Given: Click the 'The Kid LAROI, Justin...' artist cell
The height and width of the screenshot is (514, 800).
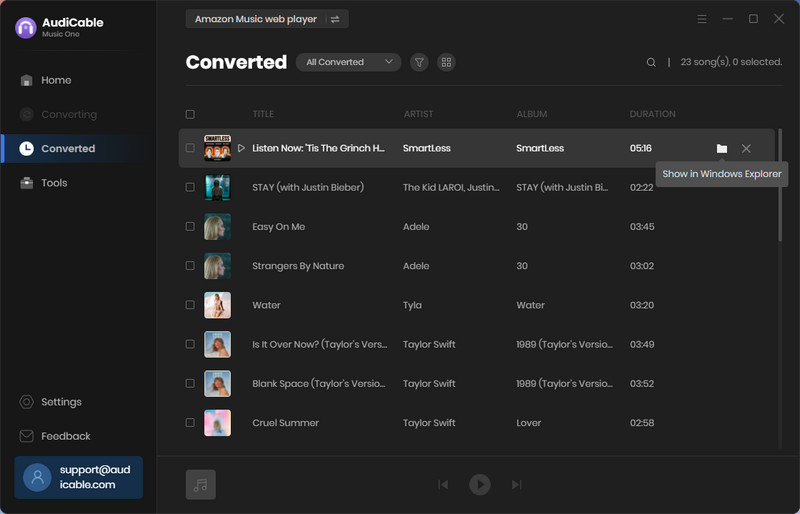Looking at the screenshot, I should pos(451,187).
